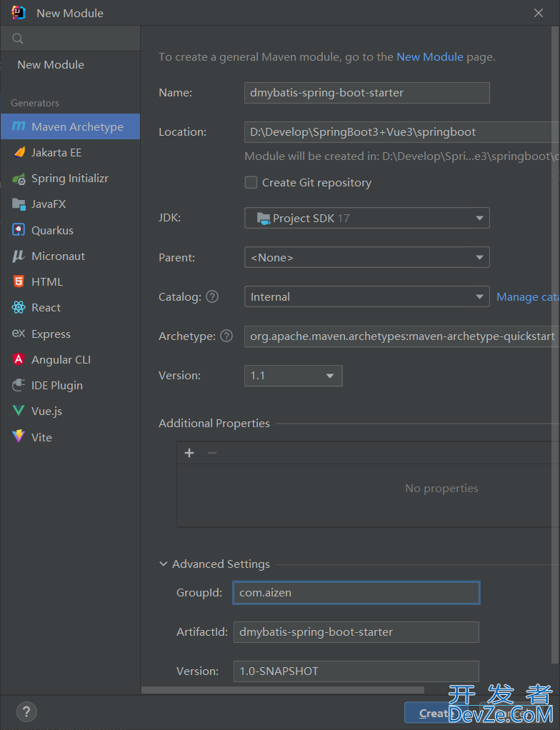
Task: Choose Angular CLI generator label
Action: pos(61,360)
